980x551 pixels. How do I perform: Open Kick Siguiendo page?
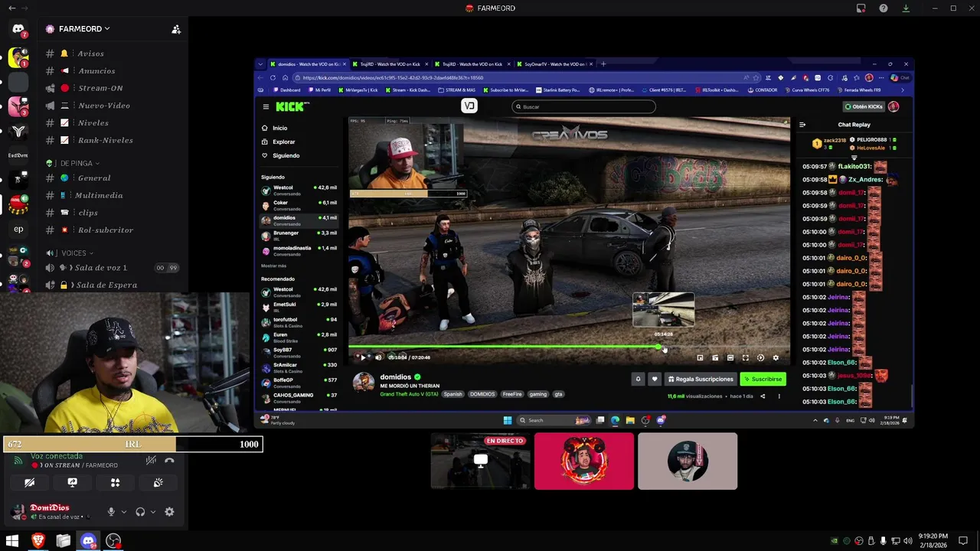pyautogui.click(x=280, y=155)
